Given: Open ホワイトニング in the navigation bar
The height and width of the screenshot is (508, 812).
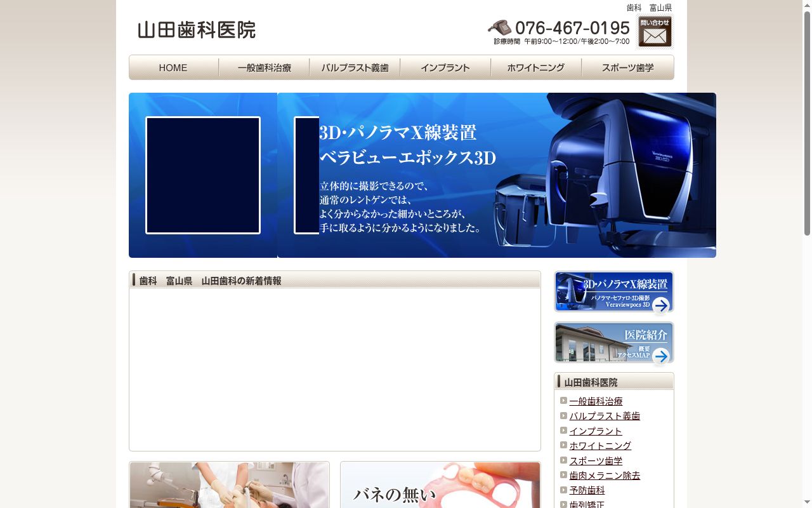Looking at the screenshot, I should coord(536,67).
